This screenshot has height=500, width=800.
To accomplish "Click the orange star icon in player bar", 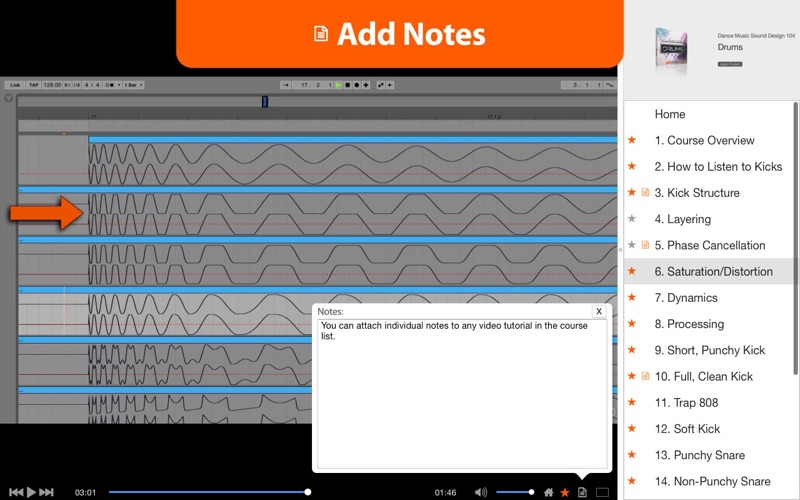I will point(565,492).
